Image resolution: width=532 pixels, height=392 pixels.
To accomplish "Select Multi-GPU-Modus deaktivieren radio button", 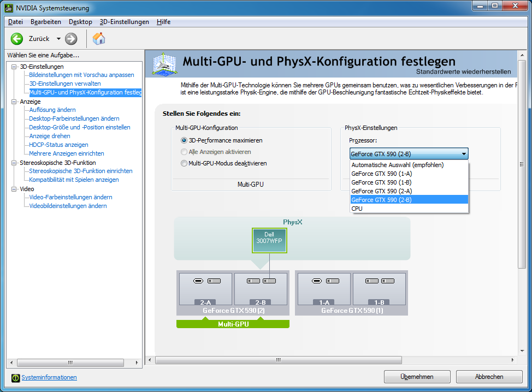I will tap(184, 163).
